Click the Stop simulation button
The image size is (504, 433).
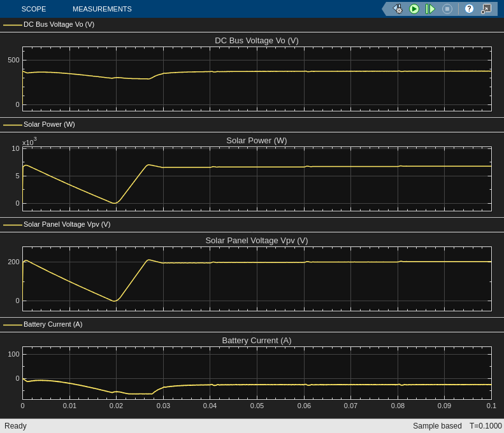447,9
